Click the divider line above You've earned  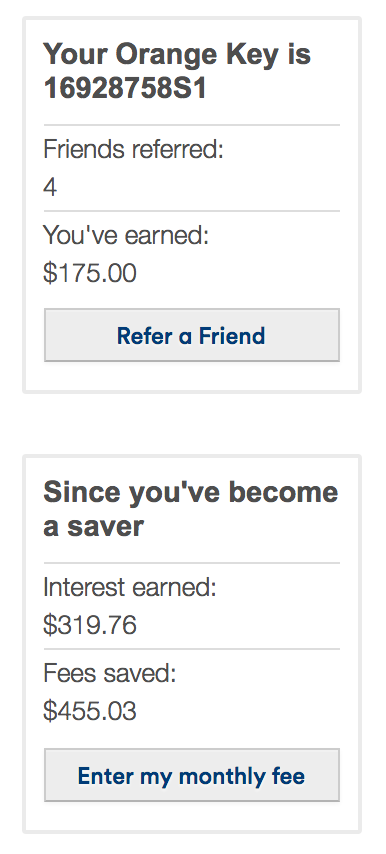192,211
